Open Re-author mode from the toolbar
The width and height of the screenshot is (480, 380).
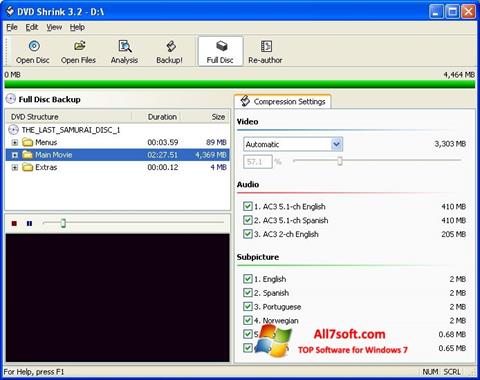coord(265,52)
